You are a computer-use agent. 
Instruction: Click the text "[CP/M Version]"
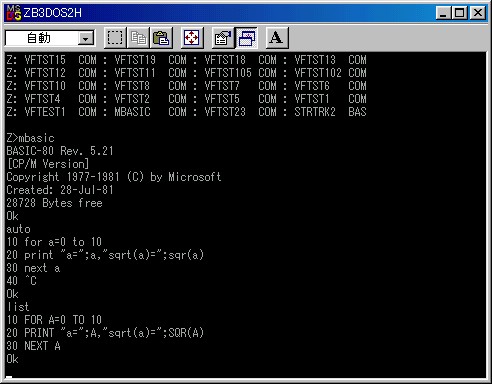point(48,164)
